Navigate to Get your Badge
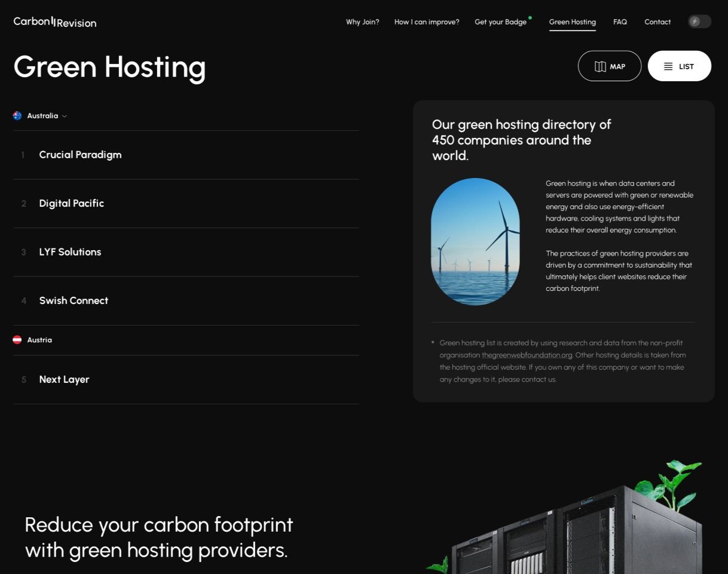The width and height of the screenshot is (728, 574). click(x=501, y=22)
